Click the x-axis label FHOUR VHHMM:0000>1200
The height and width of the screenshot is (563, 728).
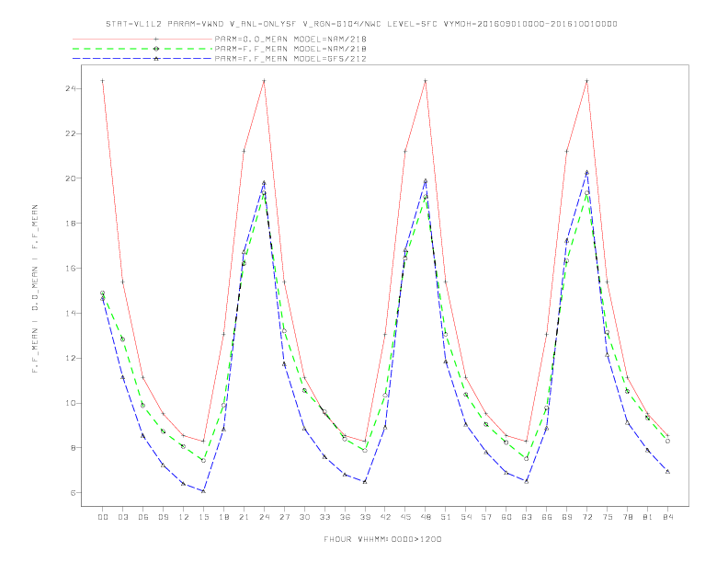pos(382,539)
